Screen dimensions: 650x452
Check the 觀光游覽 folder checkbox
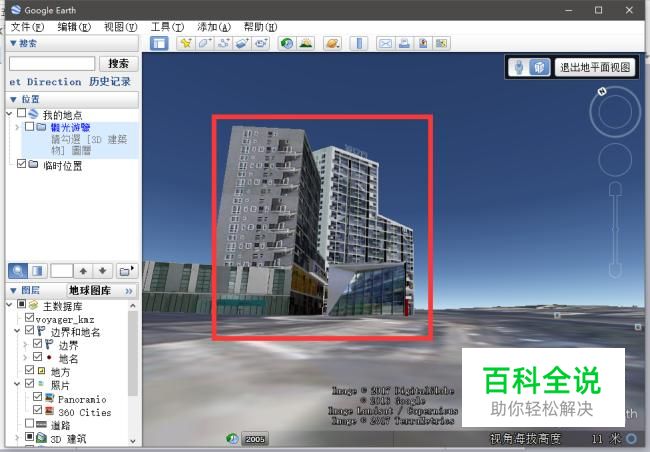pyautogui.click(x=29, y=126)
